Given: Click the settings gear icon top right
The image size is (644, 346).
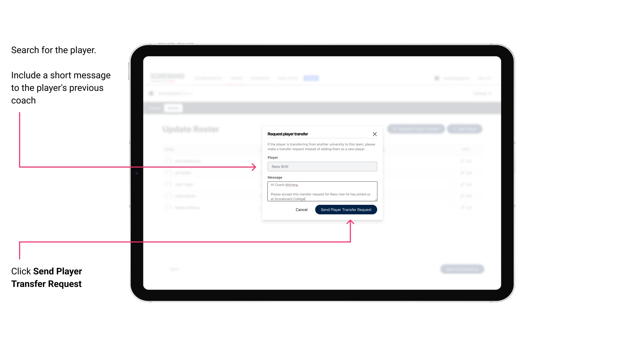Looking at the screenshot, I should tap(436, 78).
